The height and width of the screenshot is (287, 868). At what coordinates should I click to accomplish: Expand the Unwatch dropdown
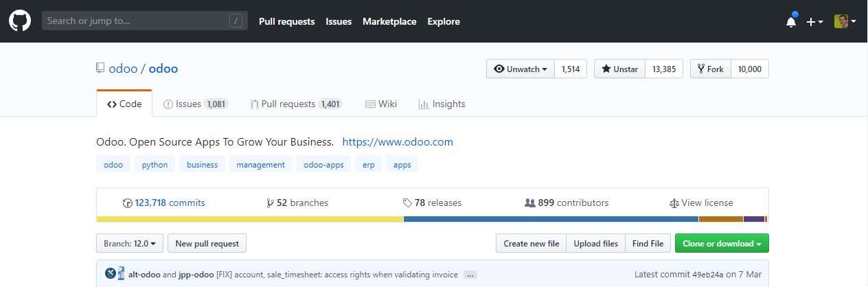point(521,69)
